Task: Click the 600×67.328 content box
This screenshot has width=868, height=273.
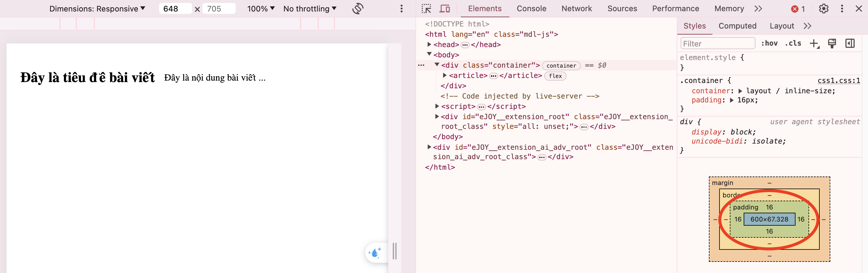Action: [769, 219]
